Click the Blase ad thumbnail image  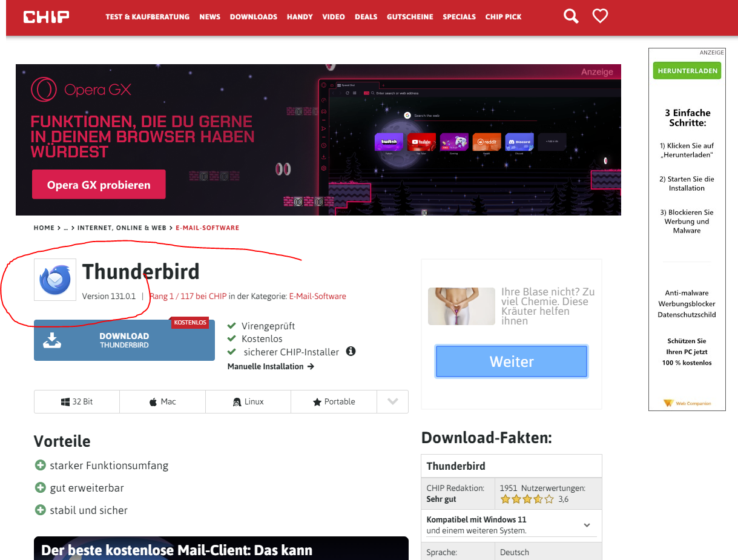point(461,306)
